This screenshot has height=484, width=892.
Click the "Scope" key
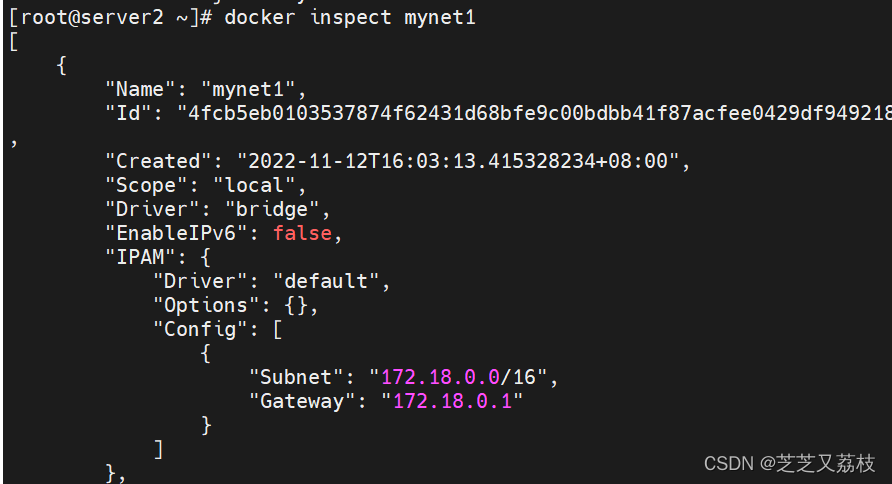pyautogui.click(x=147, y=185)
